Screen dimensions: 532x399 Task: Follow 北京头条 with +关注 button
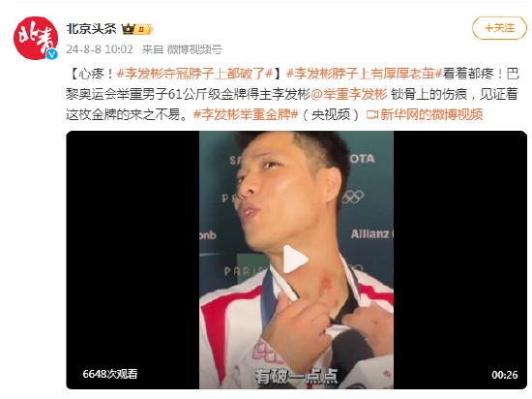[x=499, y=28]
